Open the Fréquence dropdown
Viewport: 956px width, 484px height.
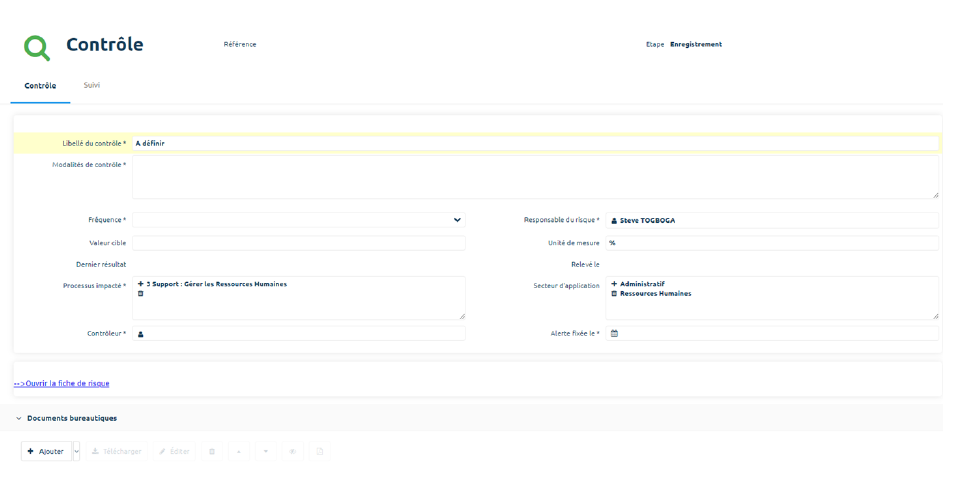tap(457, 220)
